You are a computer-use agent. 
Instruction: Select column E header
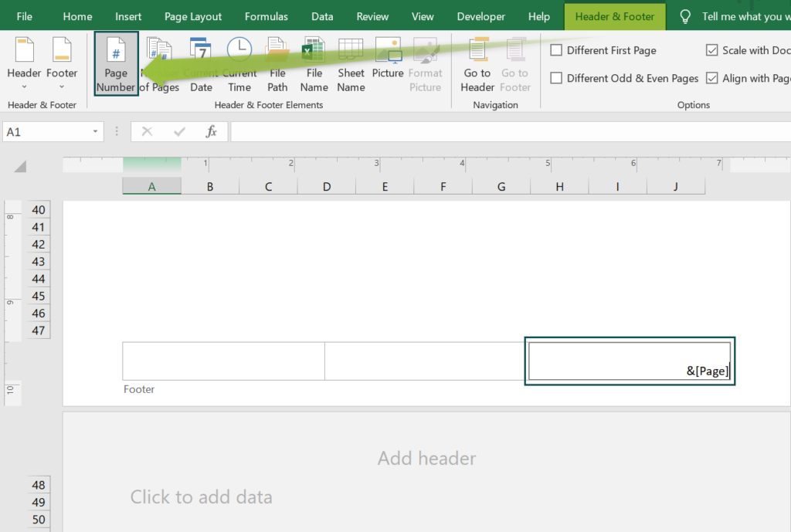click(x=385, y=187)
